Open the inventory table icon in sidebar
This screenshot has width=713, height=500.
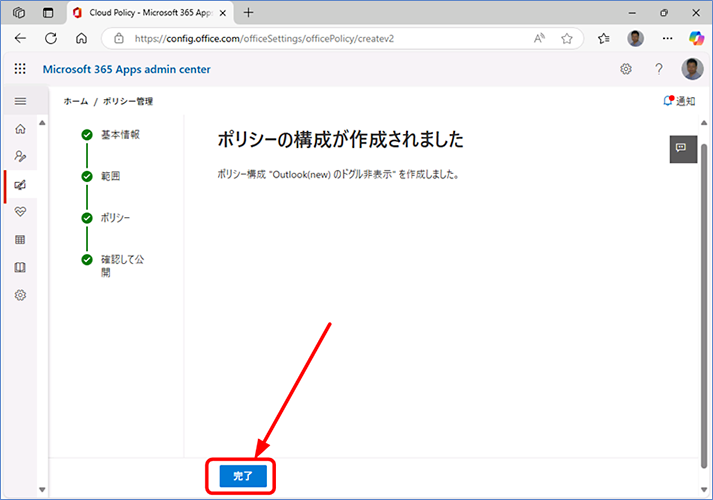tap(20, 240)
